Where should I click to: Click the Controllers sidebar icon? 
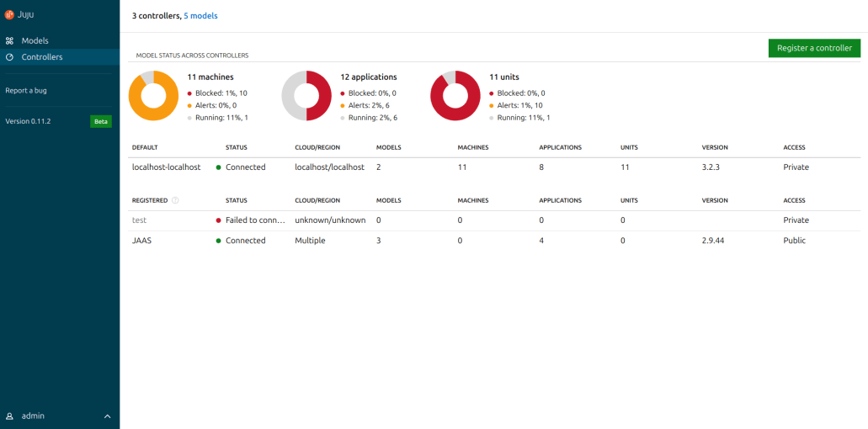tap(9, 57)
